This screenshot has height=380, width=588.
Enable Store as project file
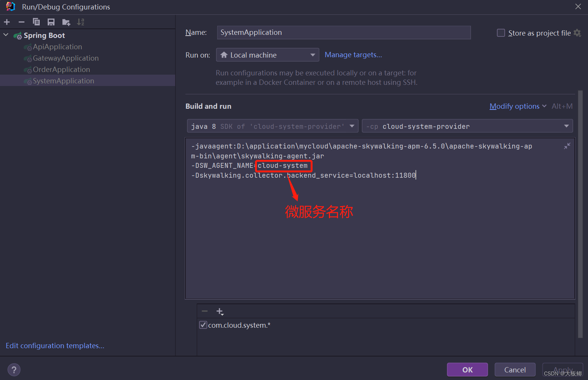pyautogui.click(x=501, y=33)
